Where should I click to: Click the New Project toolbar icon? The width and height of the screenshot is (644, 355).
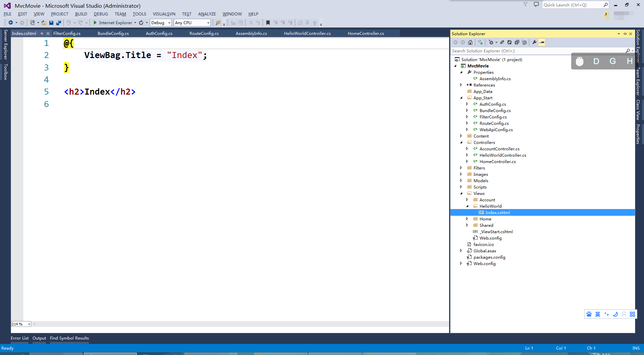[x=32, y=23]
